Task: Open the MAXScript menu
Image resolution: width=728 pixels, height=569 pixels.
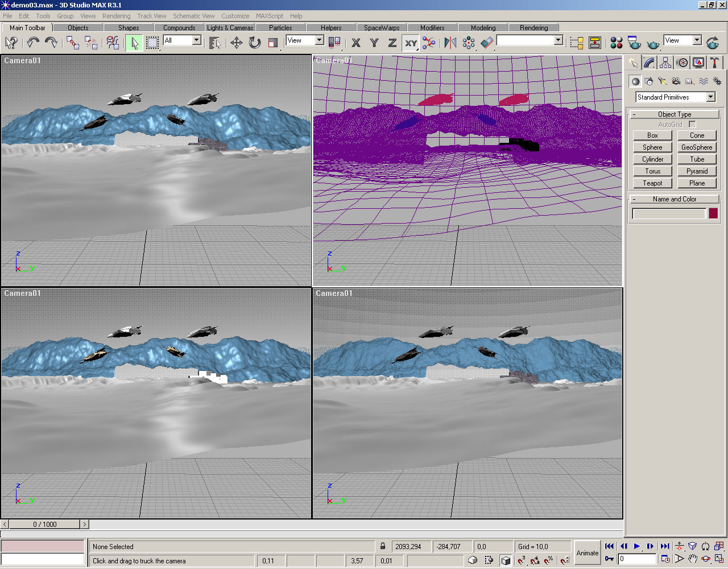Action: pos(269,16)
